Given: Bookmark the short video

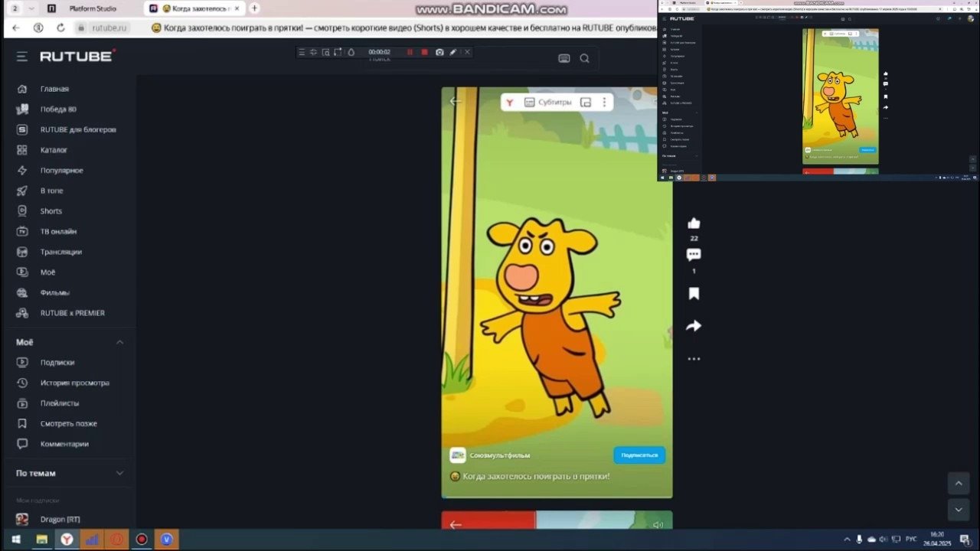Looking at the screenshot, I should [x=694, y=294].
